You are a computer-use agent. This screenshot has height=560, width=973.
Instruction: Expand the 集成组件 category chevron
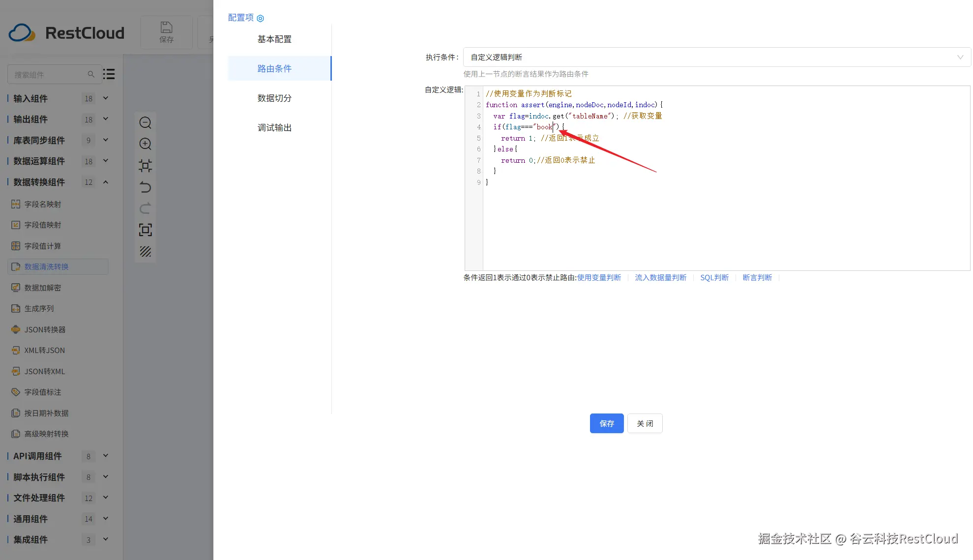(x=106, y=539)
